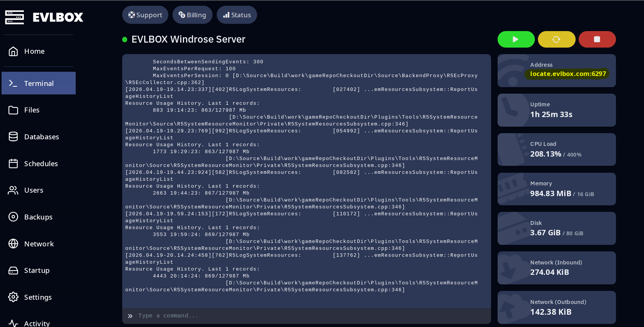Screen dimensions: 644x327
Task: Click the EVLBOX server rack logo icon
Action: click(x=15, y=17)
